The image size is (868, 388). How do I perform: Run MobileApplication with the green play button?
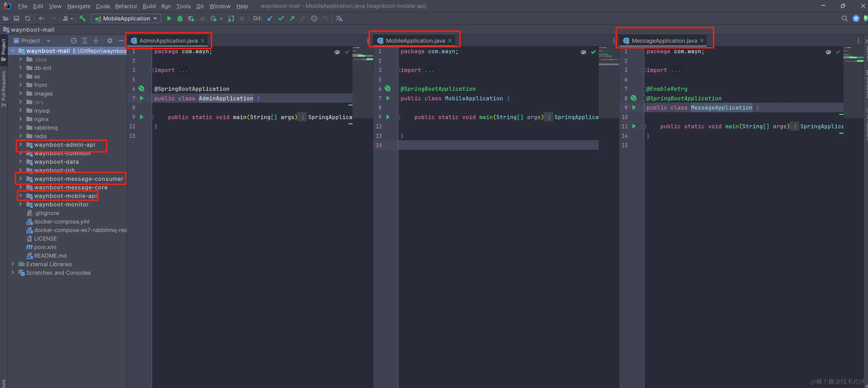[169, 18]
